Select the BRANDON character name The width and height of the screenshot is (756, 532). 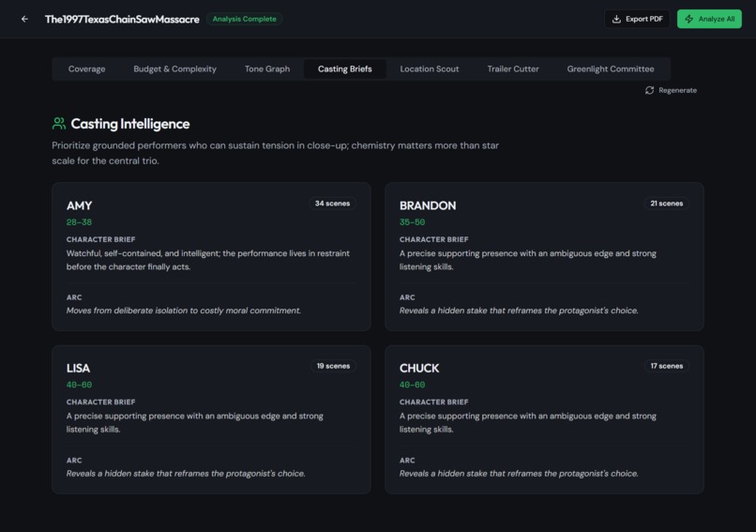pos(428,205)
